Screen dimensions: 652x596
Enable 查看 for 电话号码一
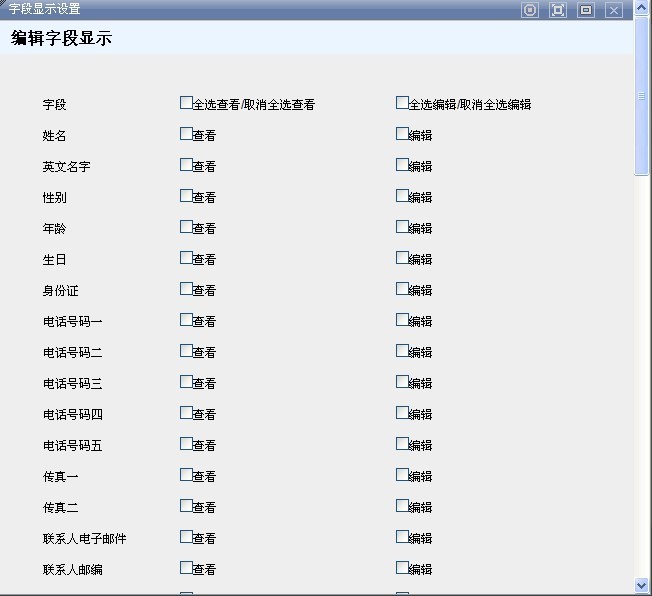(x=186, y=319)
